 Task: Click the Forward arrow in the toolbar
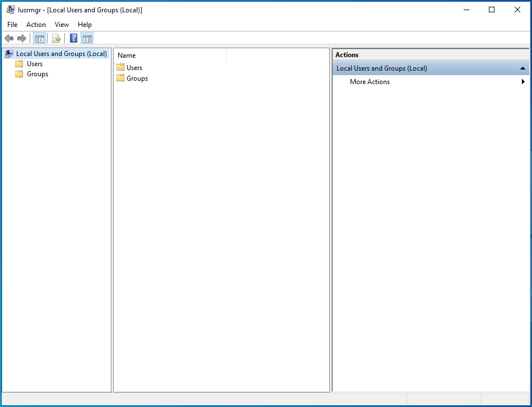[22, 38]
